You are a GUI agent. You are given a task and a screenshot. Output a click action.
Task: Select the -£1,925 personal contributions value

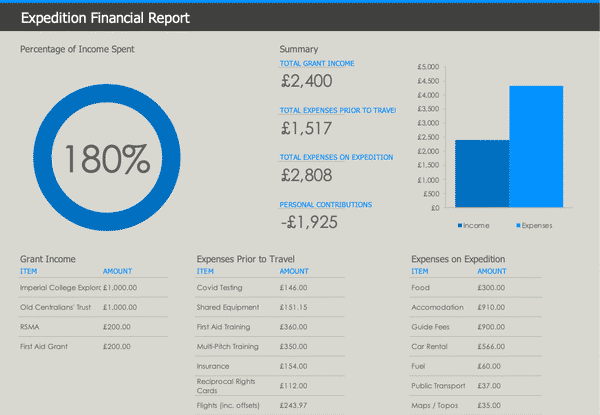(x=308, y=221)
